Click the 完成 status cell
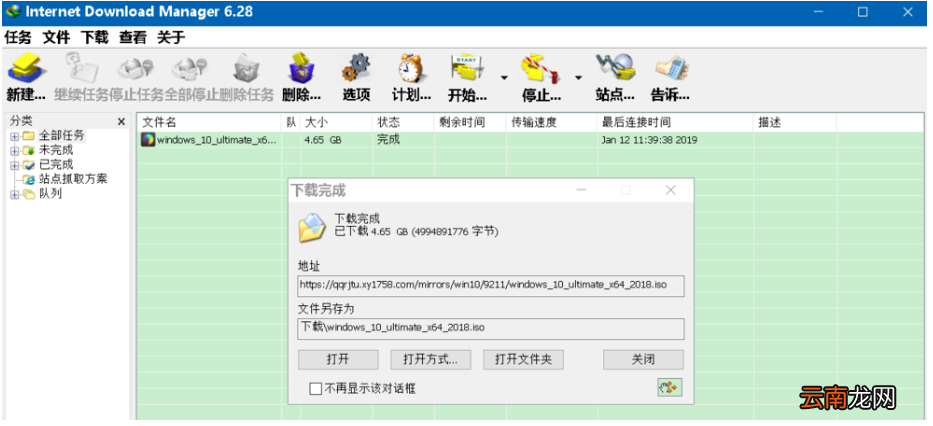 pos(388,140)
